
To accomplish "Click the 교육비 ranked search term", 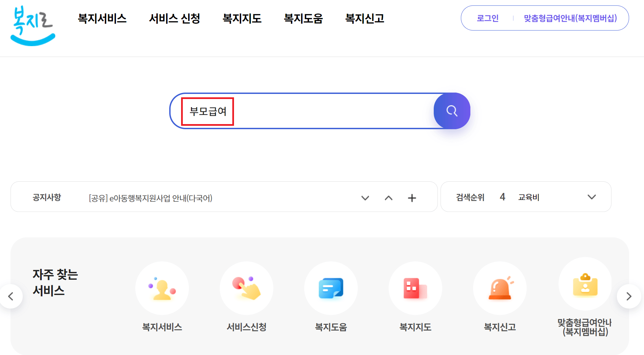I will 529,197.
